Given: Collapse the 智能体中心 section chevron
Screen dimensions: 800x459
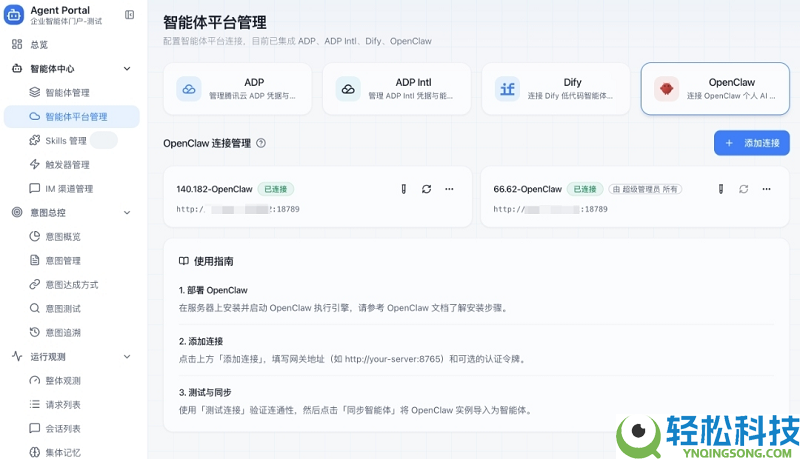Looking at the screenshot, I should (127, 68).
